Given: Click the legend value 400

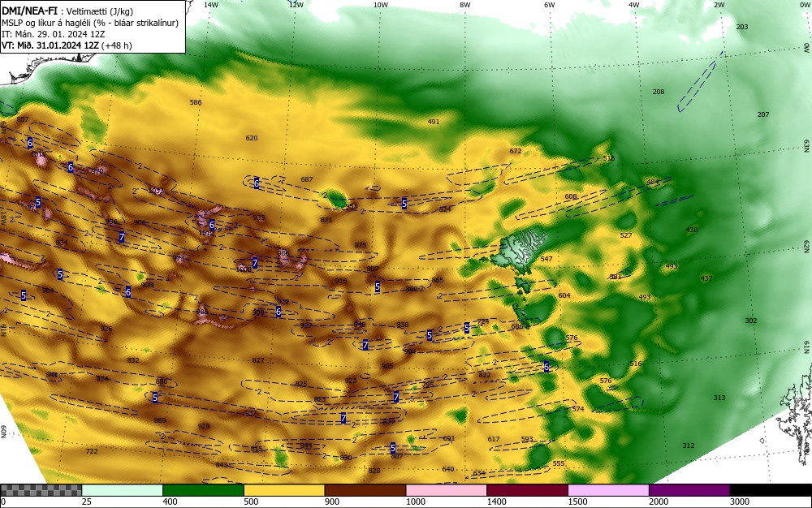Looking at the screenshot, I should (170, 502).
